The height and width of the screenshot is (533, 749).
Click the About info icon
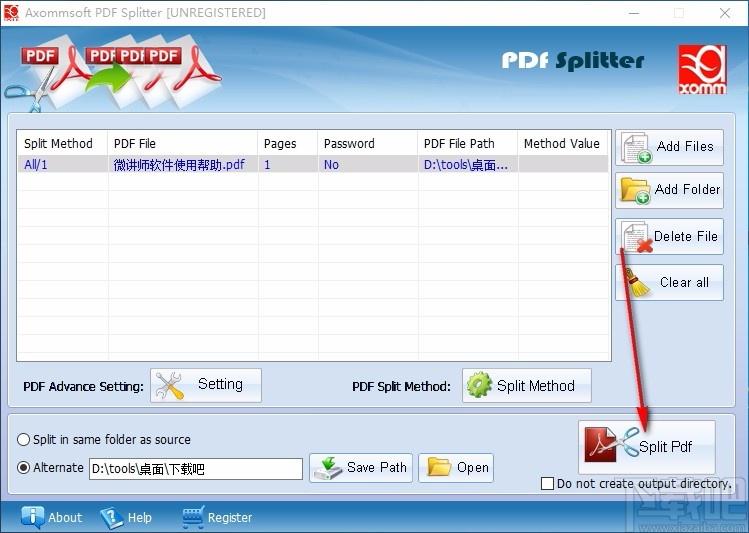(x=32, y=518)
